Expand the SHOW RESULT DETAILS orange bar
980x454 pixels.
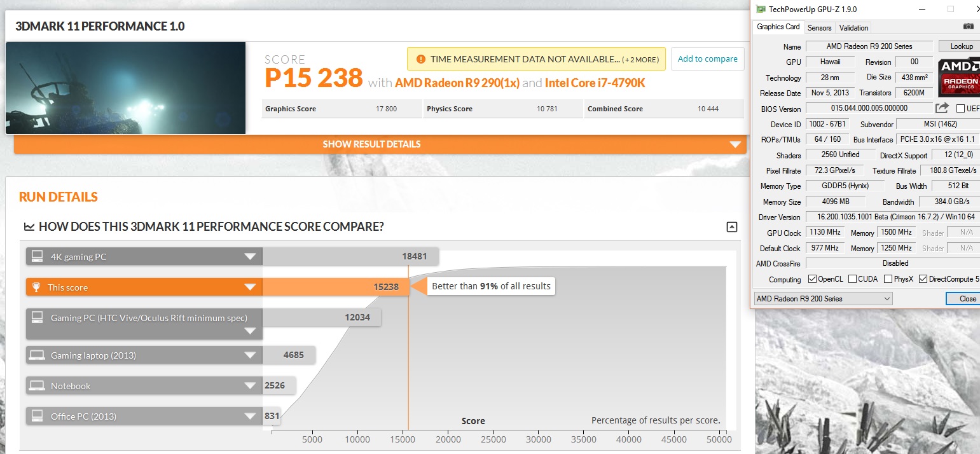380,144
